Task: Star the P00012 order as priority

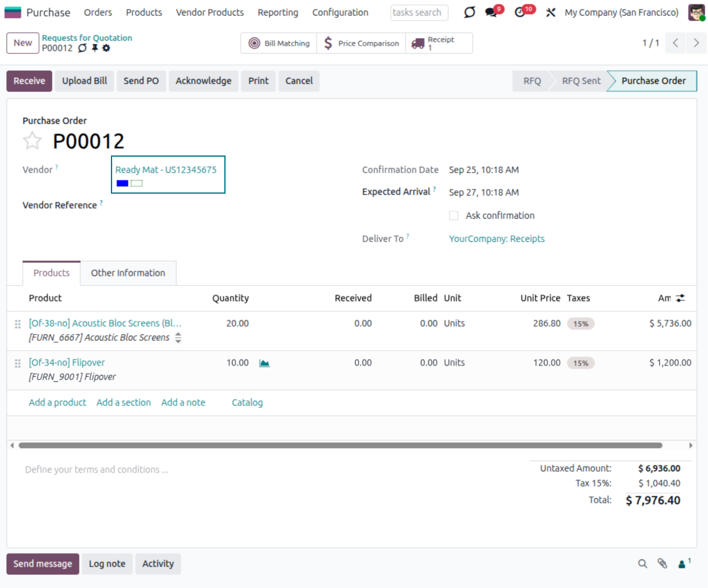Action: [32, 141]
